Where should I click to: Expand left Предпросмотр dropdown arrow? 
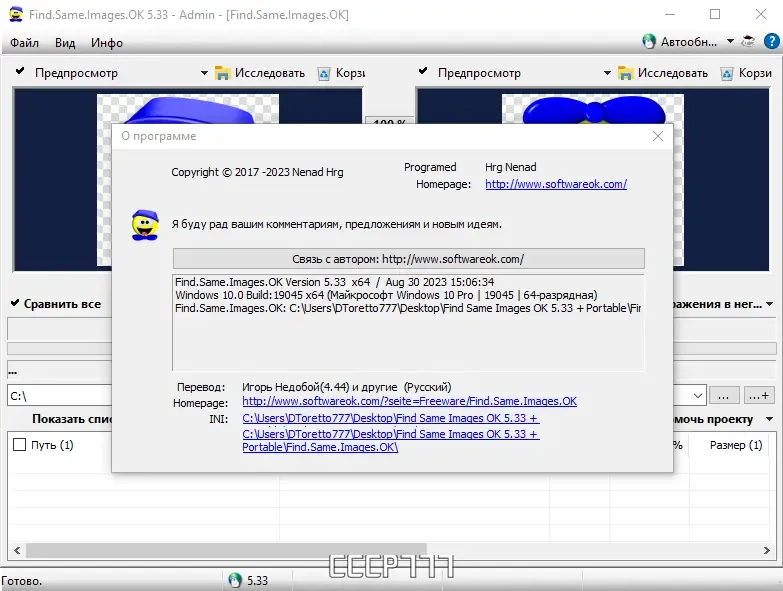pos(204,73)
